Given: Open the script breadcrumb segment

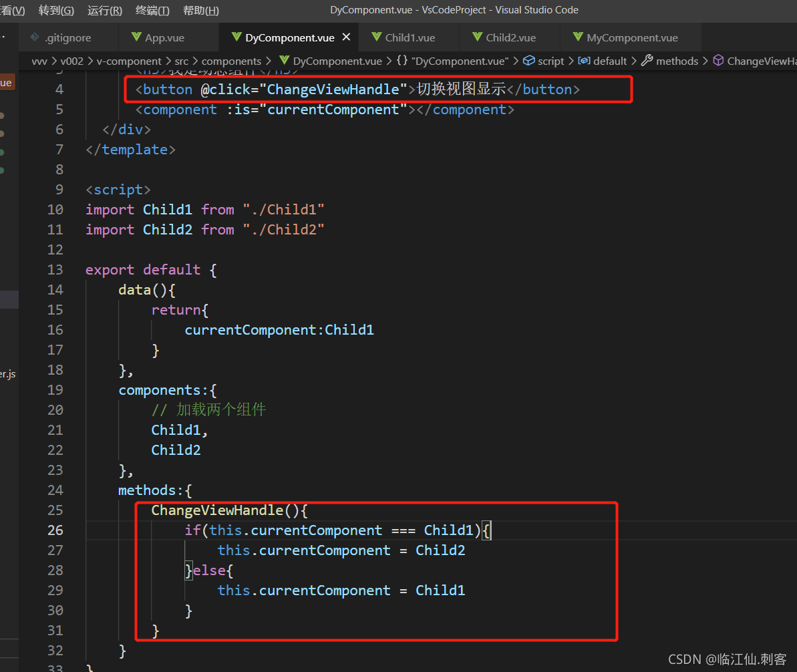Looking at the screenshot, I should click(550, 61).
